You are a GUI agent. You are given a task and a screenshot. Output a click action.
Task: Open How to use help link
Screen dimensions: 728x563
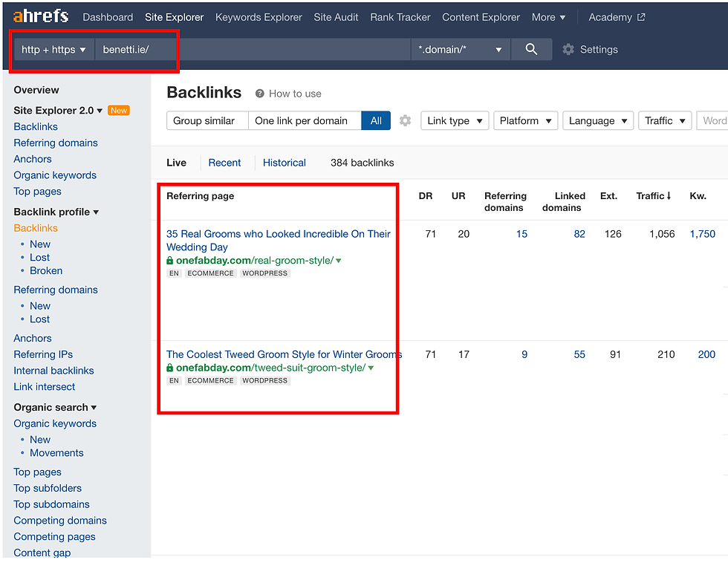pos(295,94)
